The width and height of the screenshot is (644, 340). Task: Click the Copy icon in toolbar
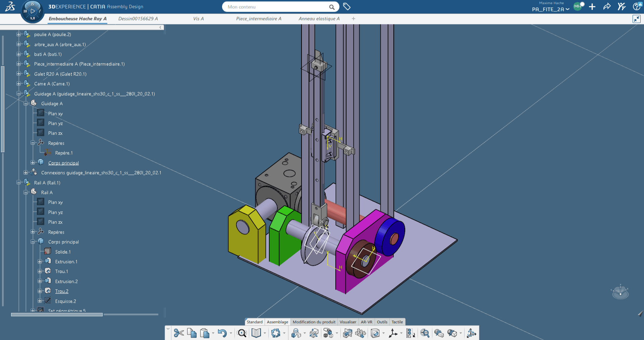tap(192, 333)
